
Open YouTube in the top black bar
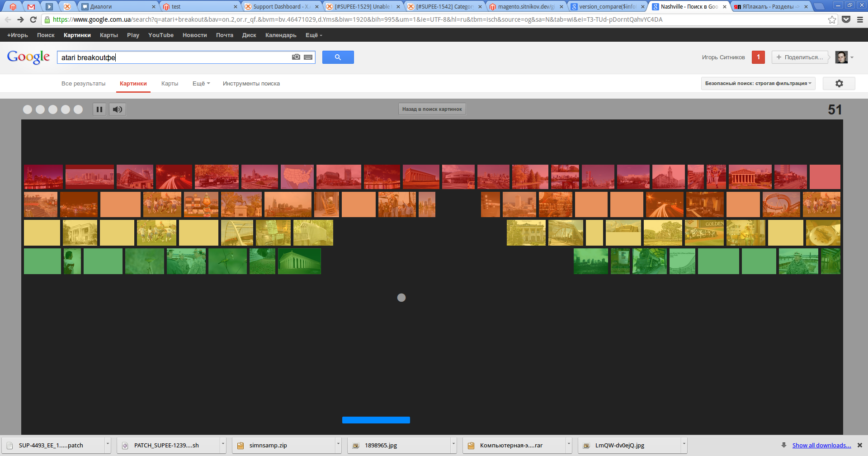(161, 35)
